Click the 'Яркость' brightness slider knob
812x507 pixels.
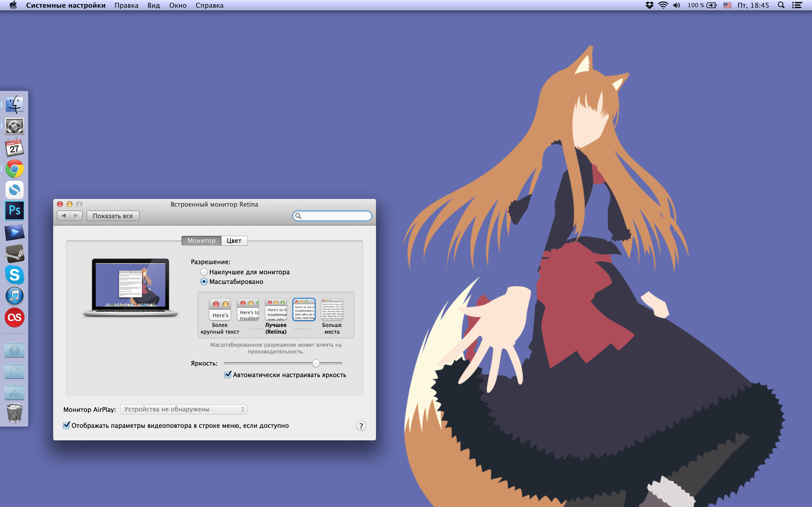[x=316, y=363]
